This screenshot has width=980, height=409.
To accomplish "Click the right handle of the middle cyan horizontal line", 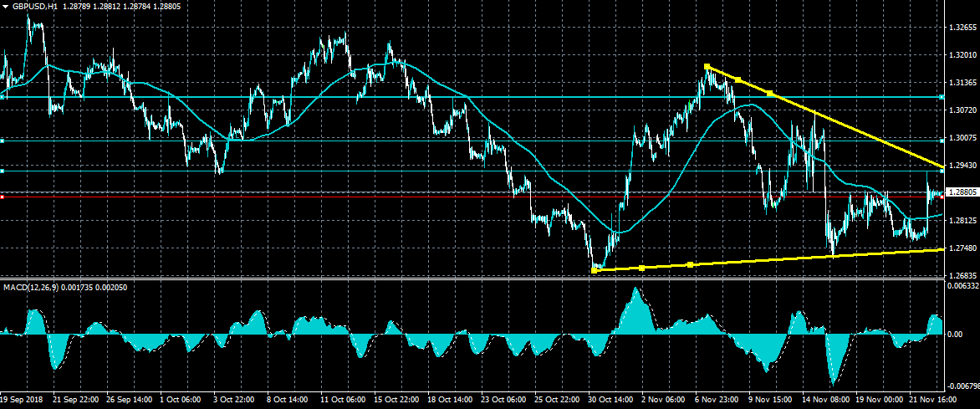I will (x=942, y=141).
